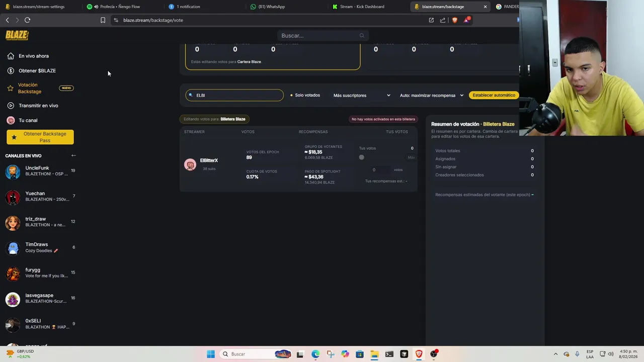644x362 pixels.
Task: Open the Más suscriptores sort dropdown
Action: [x=362, y=95]
